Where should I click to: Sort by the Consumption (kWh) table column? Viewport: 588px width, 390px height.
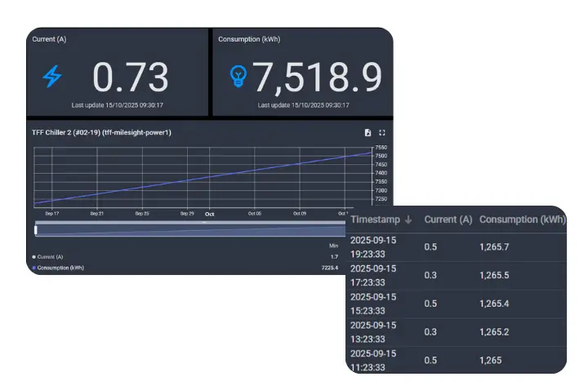coord(521,219)
